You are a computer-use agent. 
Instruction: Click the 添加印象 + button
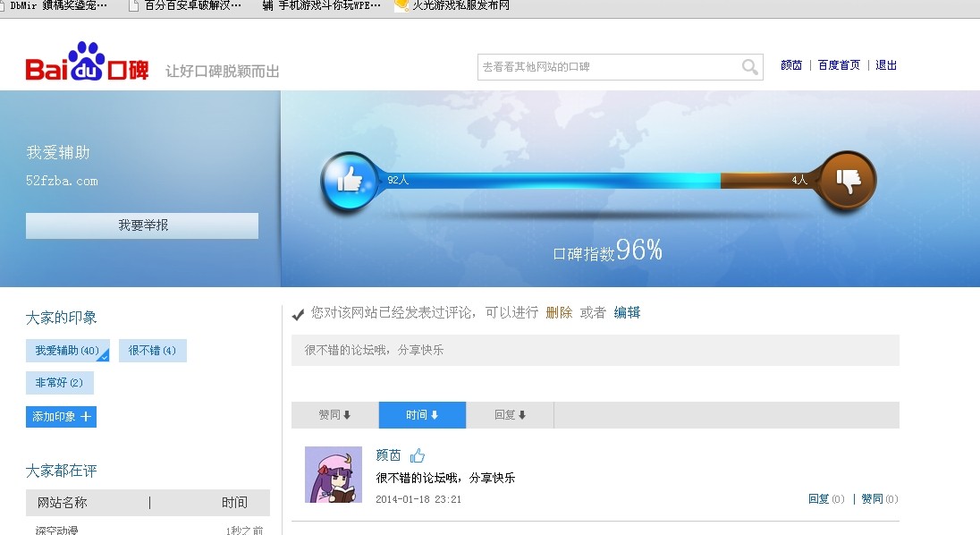tap(61, 417)
